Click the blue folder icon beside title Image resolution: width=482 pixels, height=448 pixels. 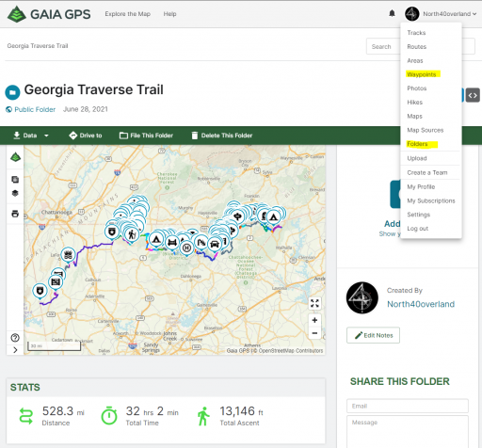(12, 92)
